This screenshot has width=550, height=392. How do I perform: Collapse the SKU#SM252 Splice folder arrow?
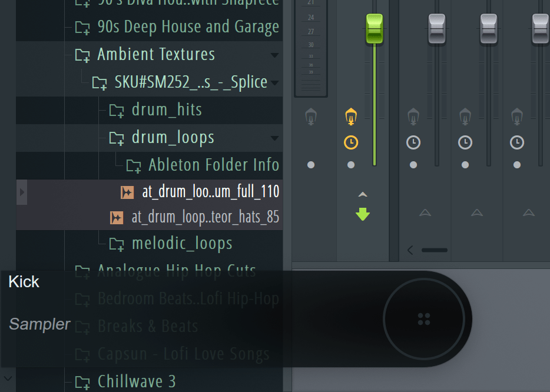tap(274, 82)
